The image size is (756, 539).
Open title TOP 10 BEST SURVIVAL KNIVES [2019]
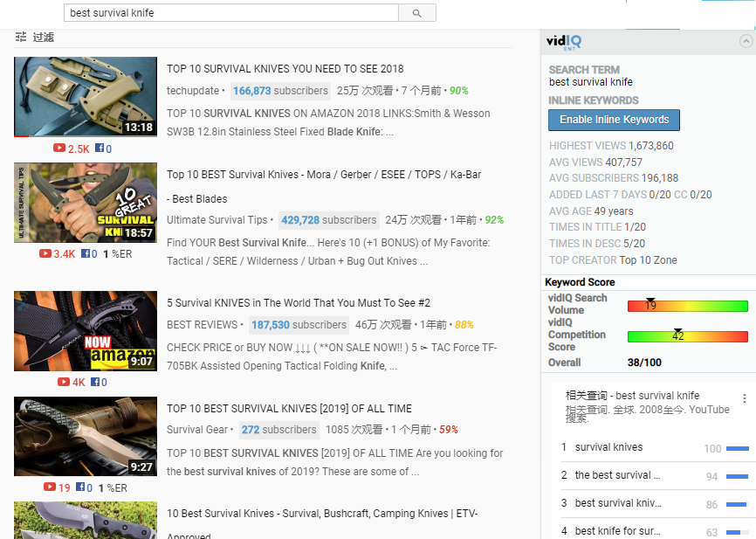click(x=289, y=409)
